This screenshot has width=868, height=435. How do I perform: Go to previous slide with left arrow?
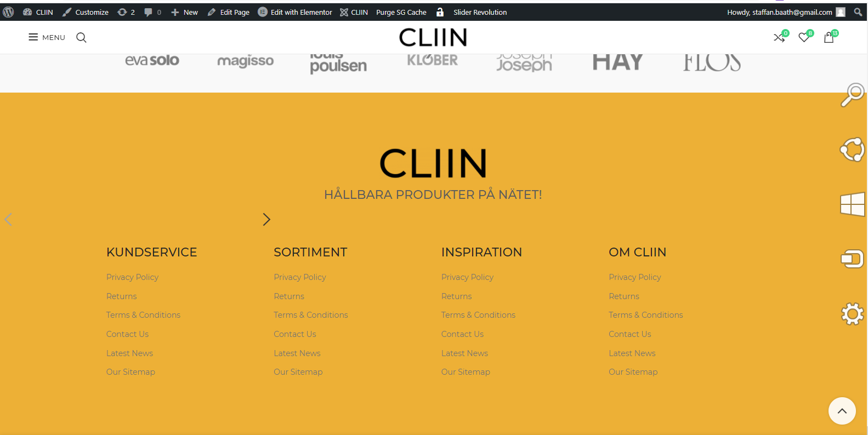coord(8,220)
